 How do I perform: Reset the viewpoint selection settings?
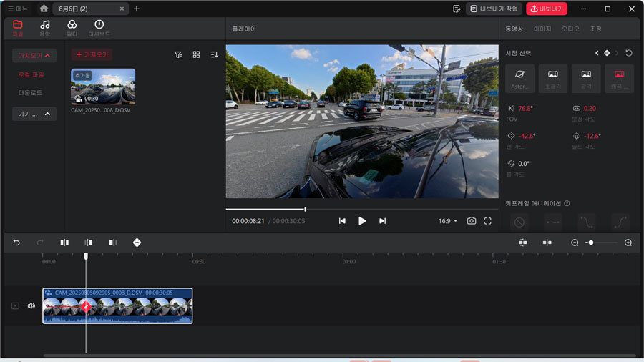tap(628, 53)
